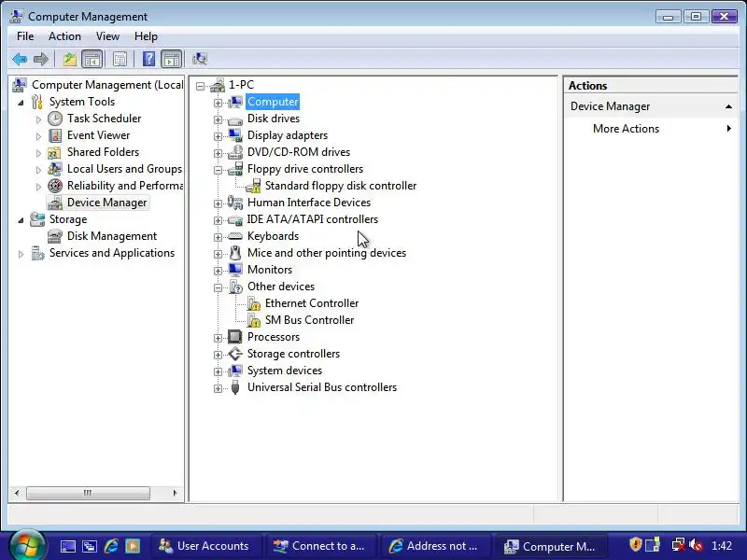Click the Internet Explorer quick launch icon
The image size is (747, 560).
111,546
